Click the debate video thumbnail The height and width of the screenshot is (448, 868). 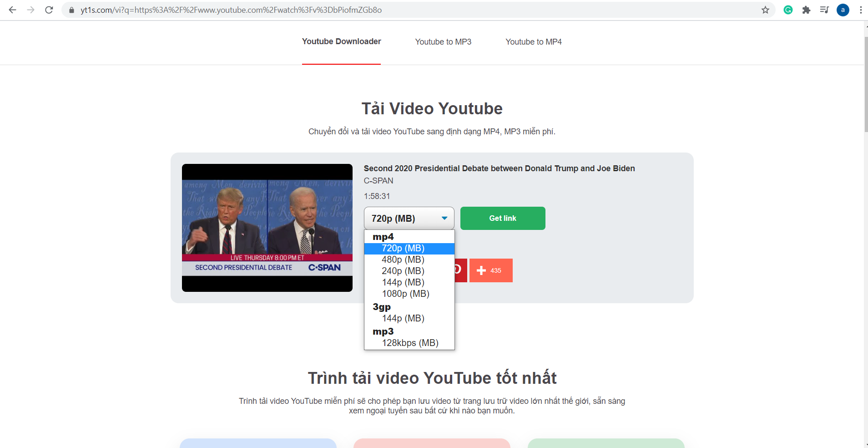click(x=267, y=228)
